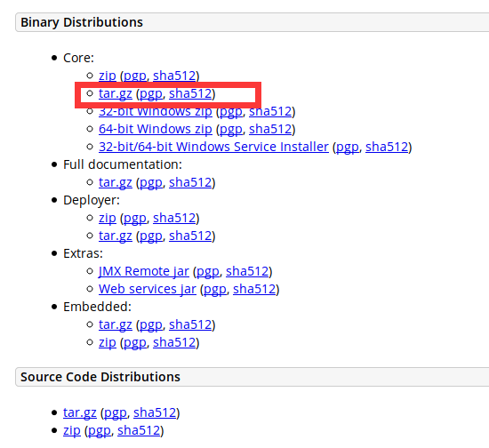Viewport: 489px width, 448px height.
Task: Open pgp signature for Web services jar
Action: pos(214,289)
